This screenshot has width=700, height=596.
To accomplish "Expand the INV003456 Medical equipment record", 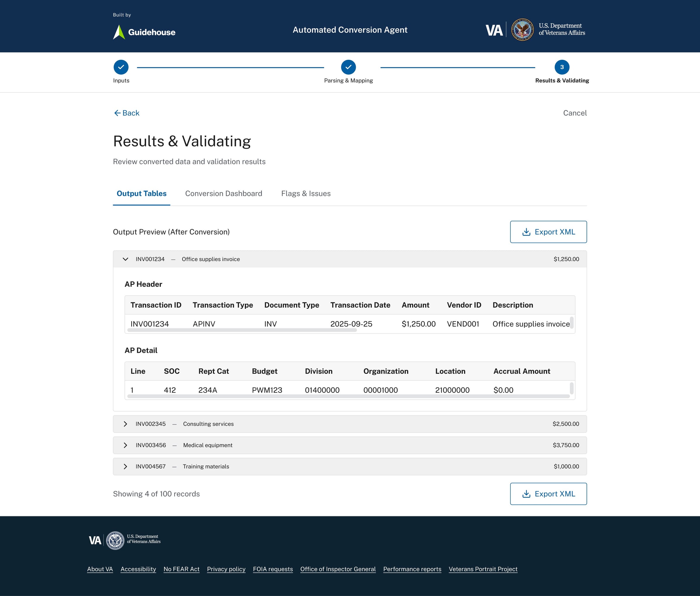I will click(125, 445).
